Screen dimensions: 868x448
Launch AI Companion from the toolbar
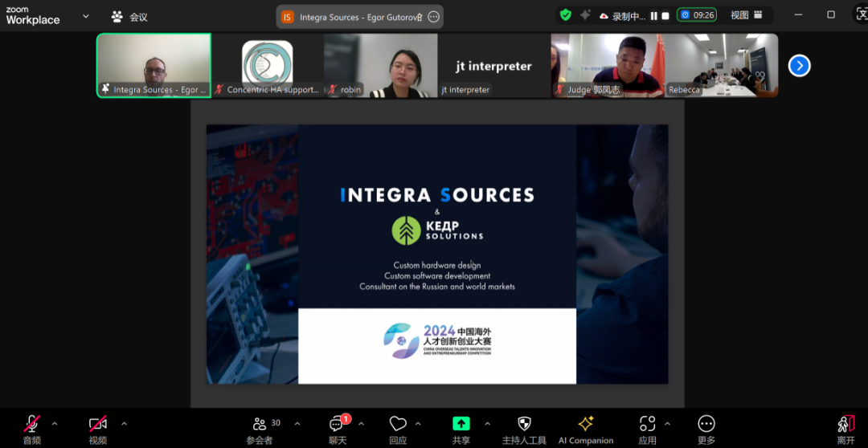coord(586,430)
